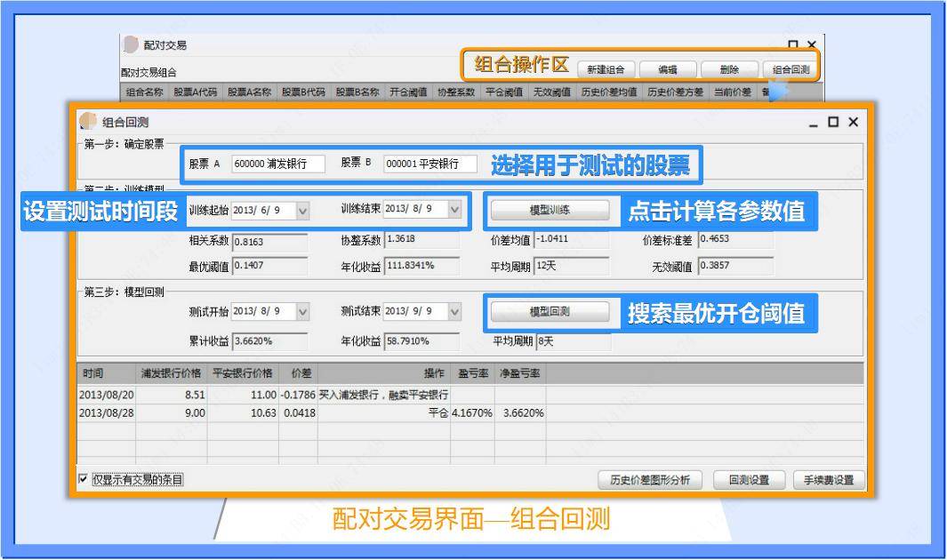Click the 净盈亏率 column header
This screenshot has width=947, height=560.
520,373
